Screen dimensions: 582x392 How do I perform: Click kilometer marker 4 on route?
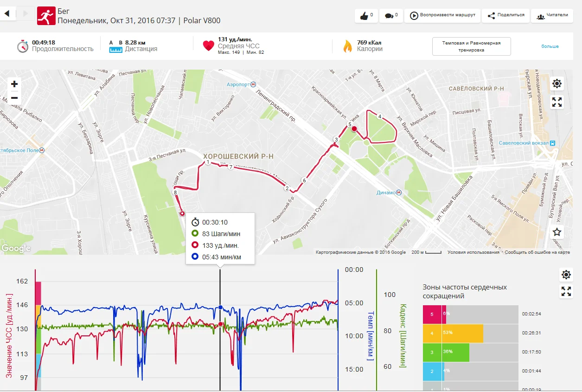tap(380, 116)
